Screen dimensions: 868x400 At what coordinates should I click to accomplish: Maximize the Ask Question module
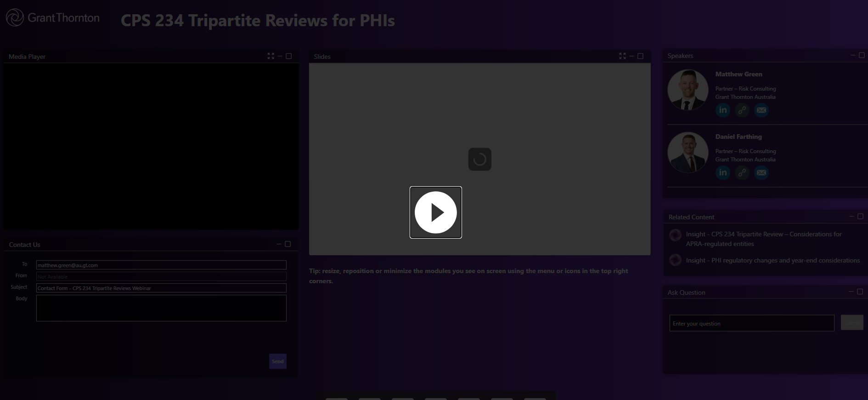click(860, 291)
